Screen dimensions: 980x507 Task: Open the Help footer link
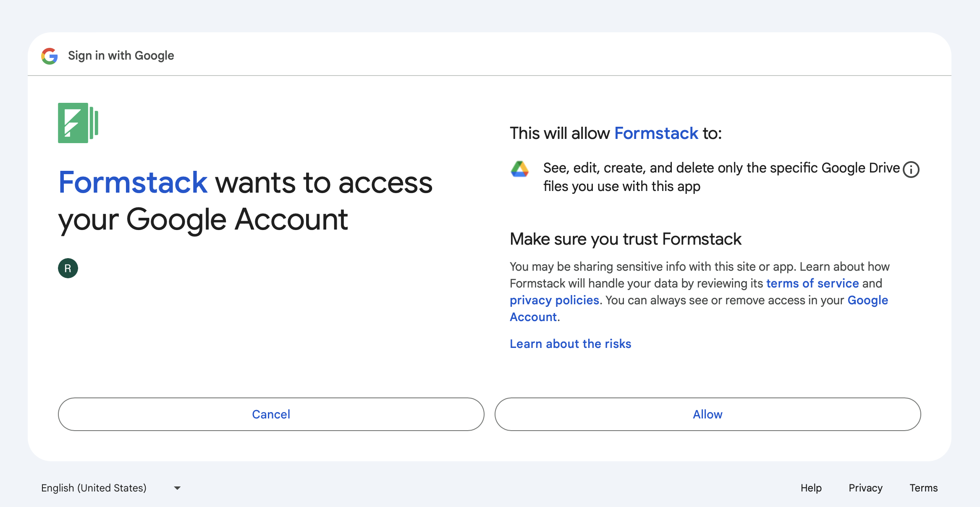tap(811, 488)
